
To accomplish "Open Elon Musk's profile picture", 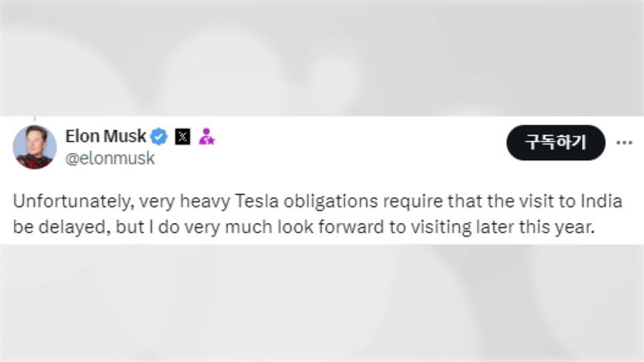I will [x=35, y=147].
